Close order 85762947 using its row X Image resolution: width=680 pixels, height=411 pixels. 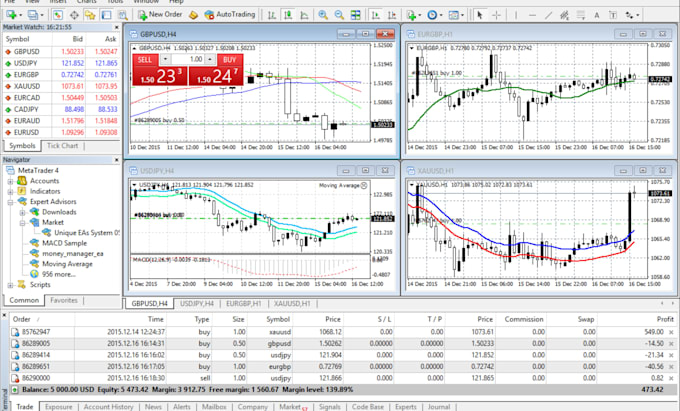pyautogui.click(x=671, y=332)
